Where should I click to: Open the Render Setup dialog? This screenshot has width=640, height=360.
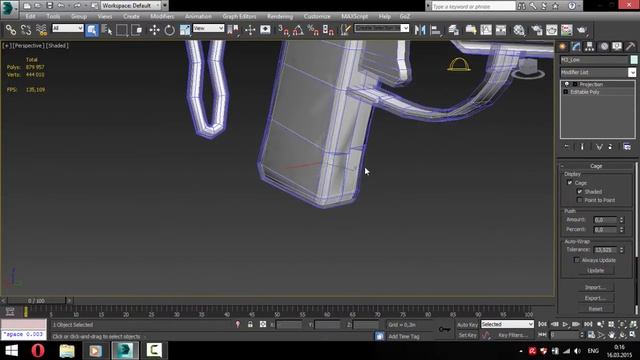coord(536,30)
